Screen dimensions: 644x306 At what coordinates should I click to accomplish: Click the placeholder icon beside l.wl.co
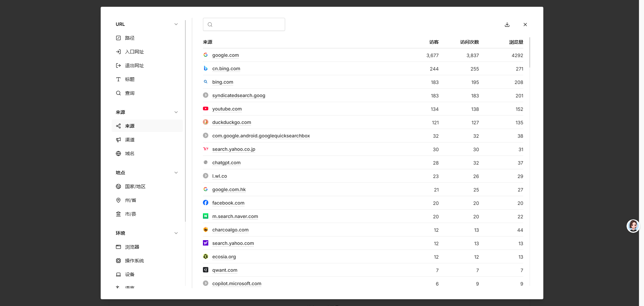click(x=206, y=176)
